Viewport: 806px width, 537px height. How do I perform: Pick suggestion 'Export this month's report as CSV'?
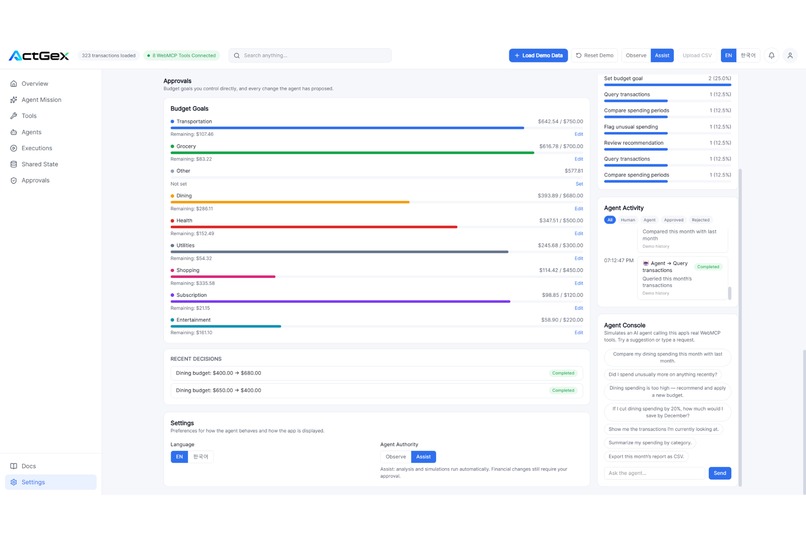(x=646, y=456)
